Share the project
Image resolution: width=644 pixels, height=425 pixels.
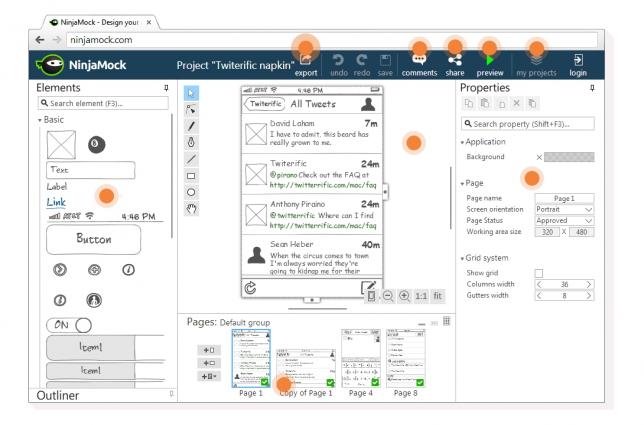455,60
